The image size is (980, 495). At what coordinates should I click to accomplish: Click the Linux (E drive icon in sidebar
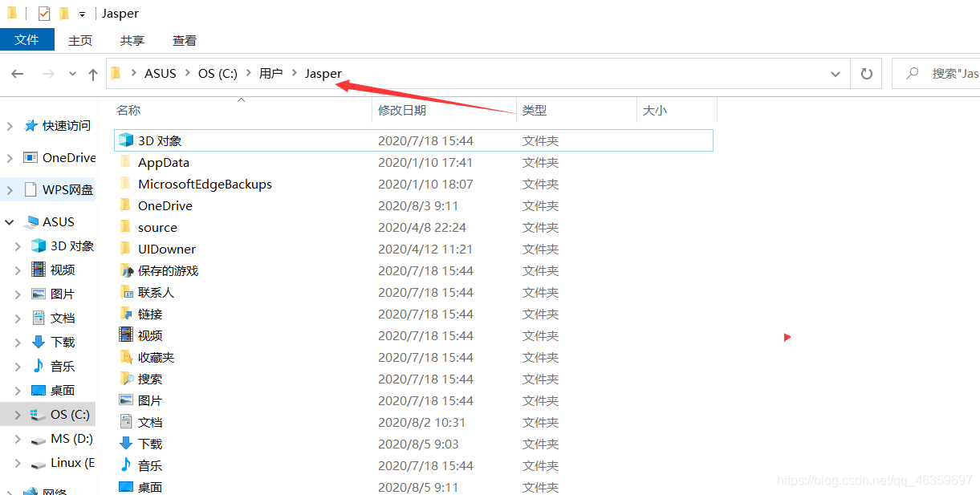[x=38, y=463]
